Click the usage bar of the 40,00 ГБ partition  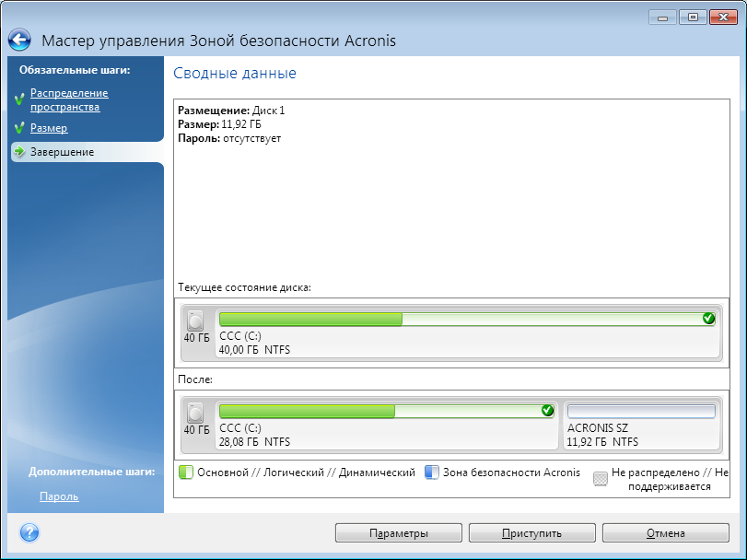click(467, 319)
